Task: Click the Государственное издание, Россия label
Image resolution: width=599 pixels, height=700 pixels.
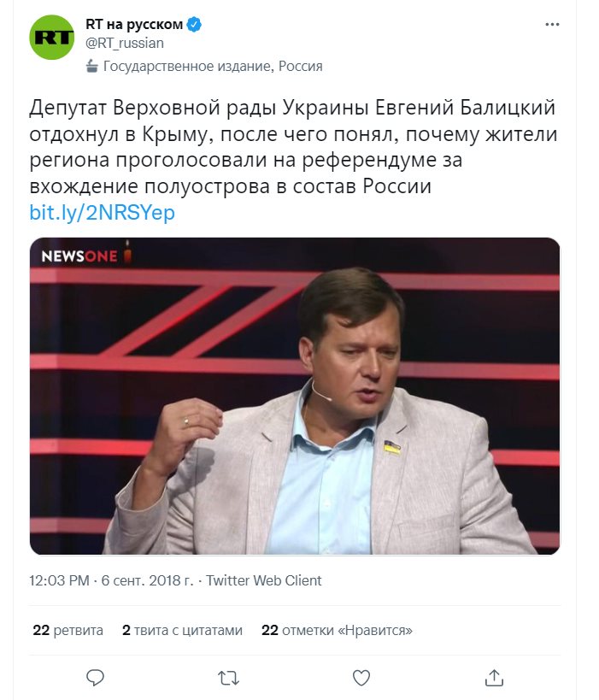Action: click(x=213, y=66)
